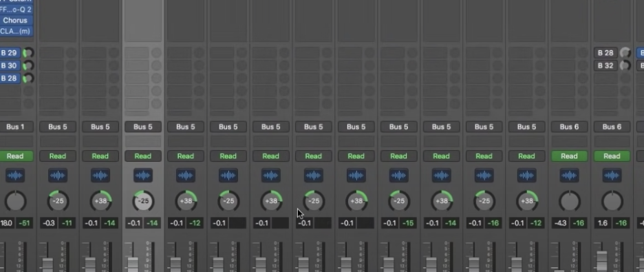Click the blue B 28 send slot
The image size is (644, 272).
click(10, 78)
